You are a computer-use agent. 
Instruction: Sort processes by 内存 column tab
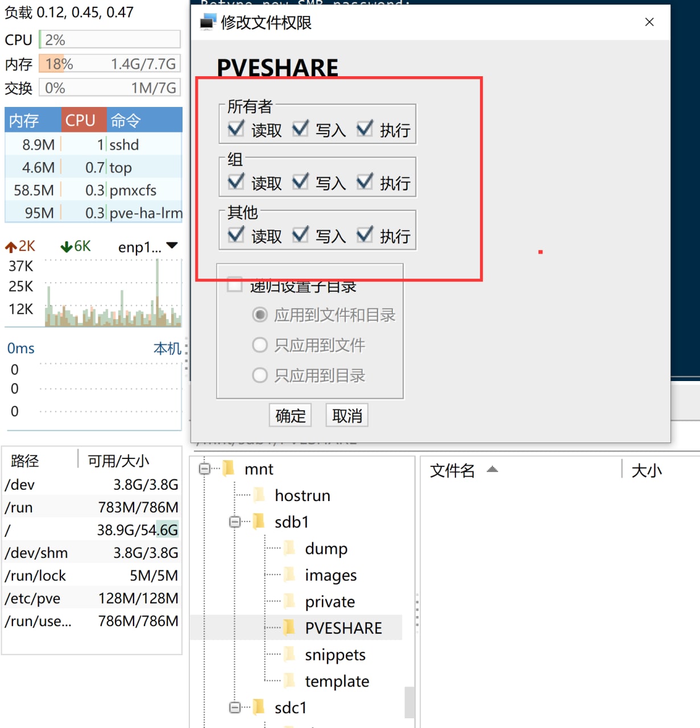point(32,120)
